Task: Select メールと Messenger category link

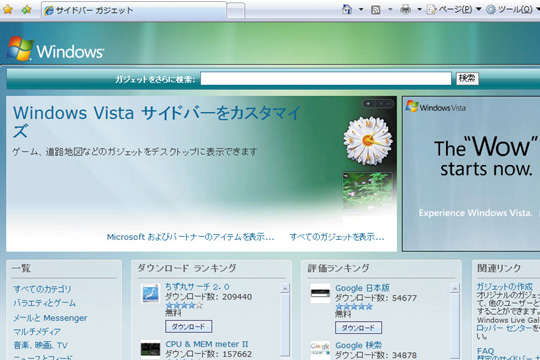Action: pos(50,318)
